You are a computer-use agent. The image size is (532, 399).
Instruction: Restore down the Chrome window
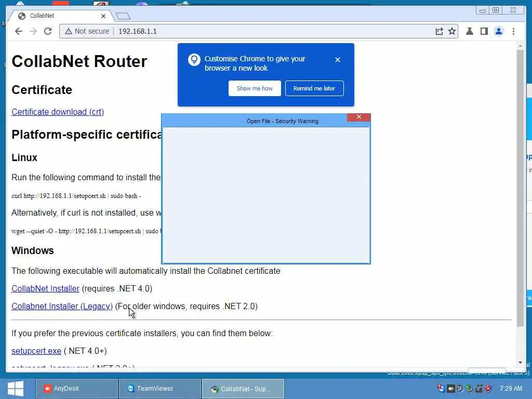point(496,10)
